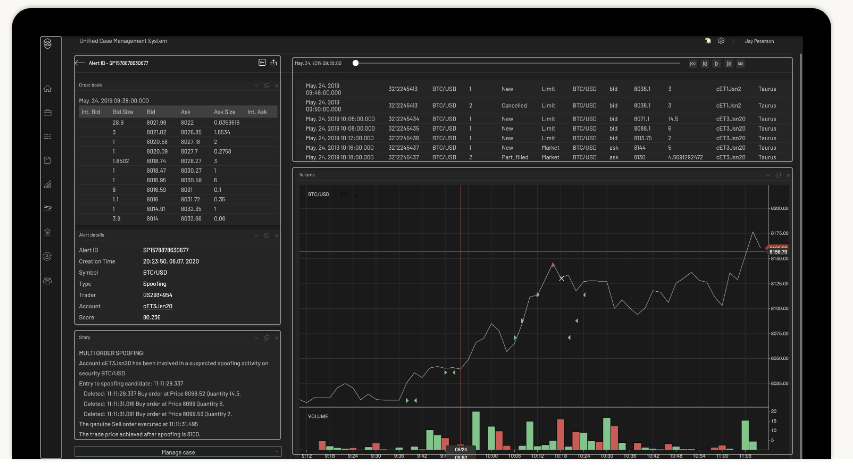The width and height of the screenshot is (853, 467).
Task: Step back one event in replay
Action: coord(704,64)
